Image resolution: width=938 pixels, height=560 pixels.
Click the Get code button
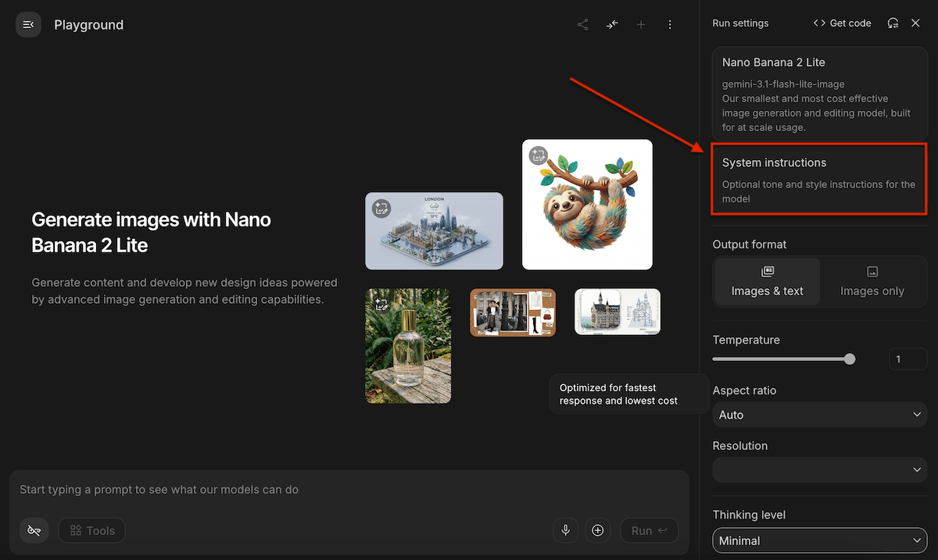842,23
